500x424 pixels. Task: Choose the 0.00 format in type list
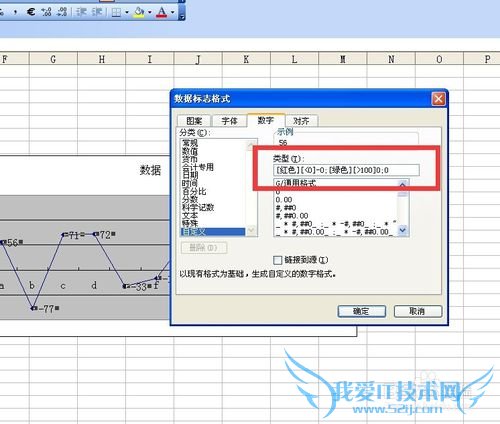[x=284, y=200]
